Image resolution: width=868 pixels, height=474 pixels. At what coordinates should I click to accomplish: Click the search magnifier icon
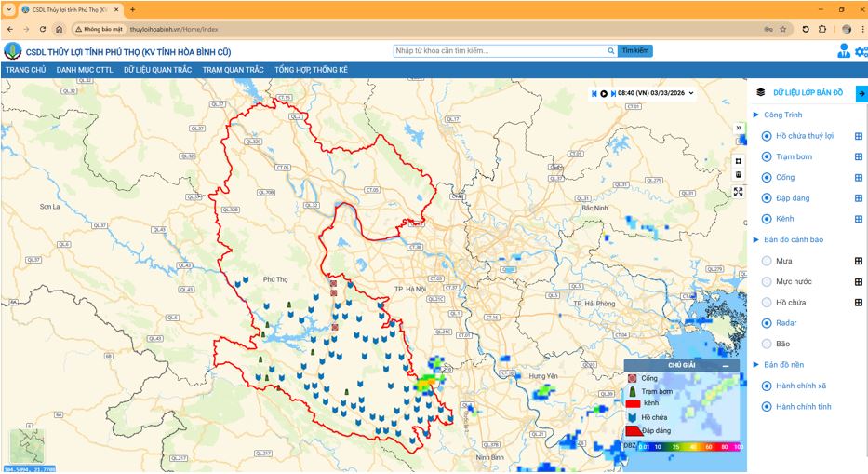610,50
